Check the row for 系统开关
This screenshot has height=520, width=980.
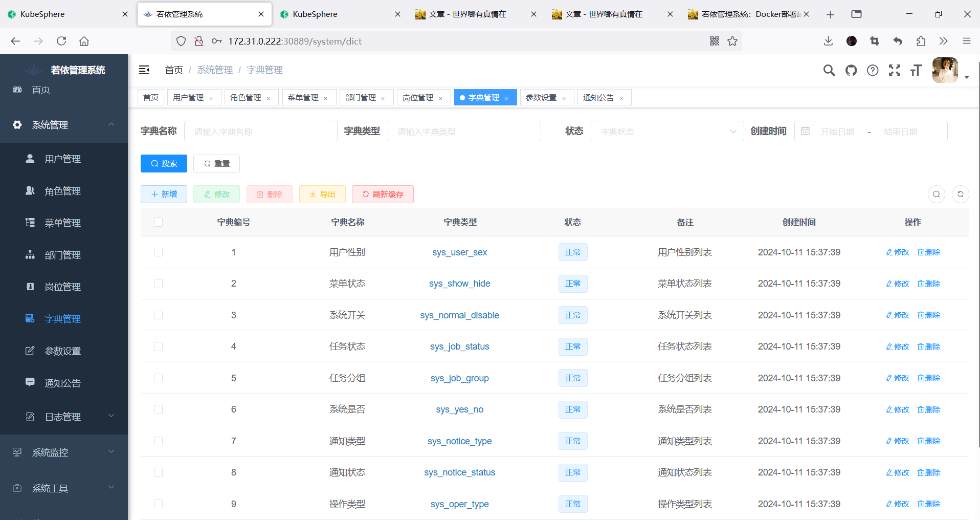(158, 315)
